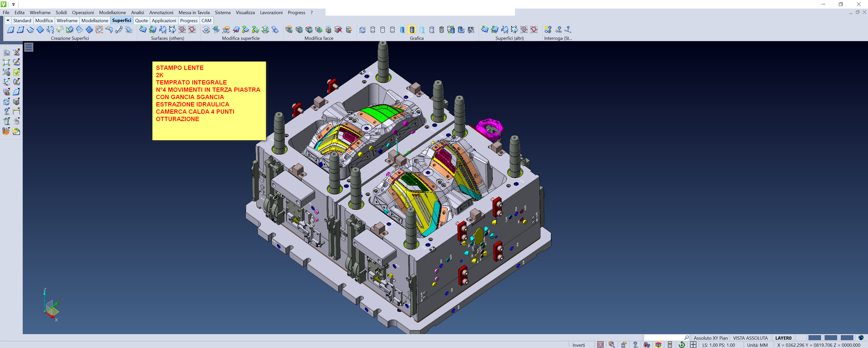Viewport: 868px width, 348px height.
Task: Click the hamburger panel icon in viewport corner
Action: [x=29, y=47]
